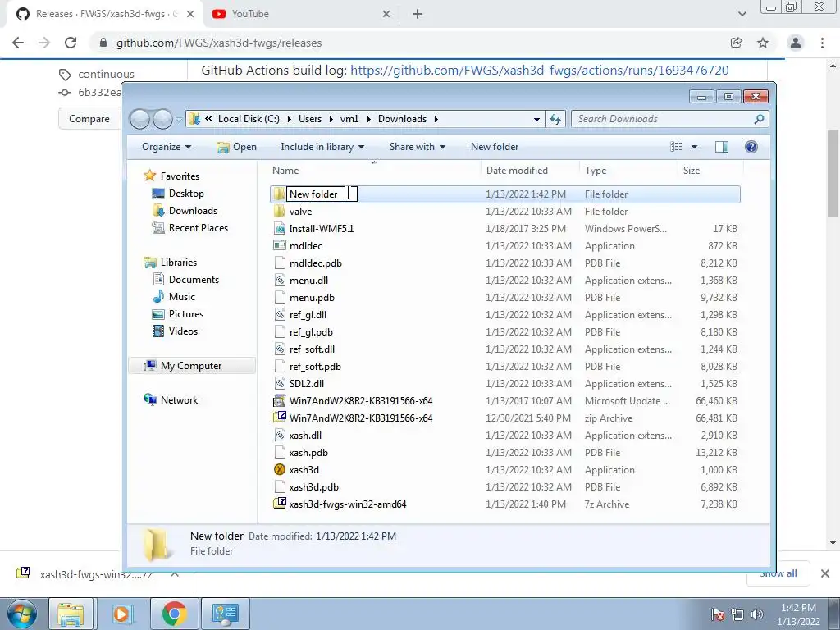
Task: Select My Computer in navigation pane
Action: (191, 366)
